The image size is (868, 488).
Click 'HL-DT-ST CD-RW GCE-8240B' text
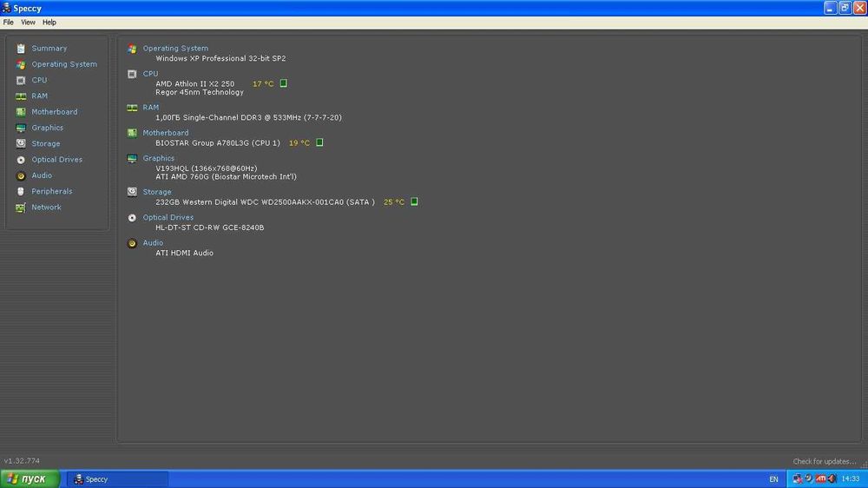click(x=210, y=228)
